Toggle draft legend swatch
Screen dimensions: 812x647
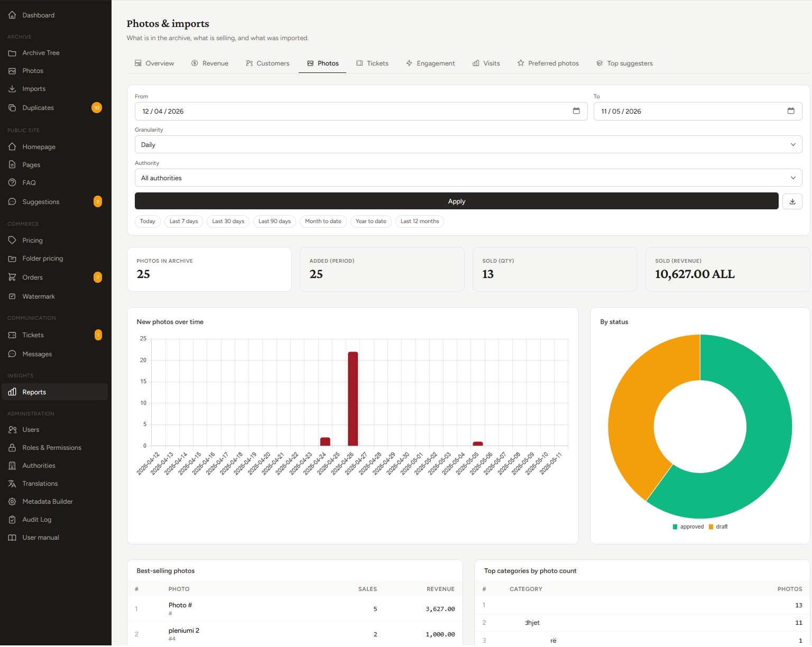coord(711,527)
